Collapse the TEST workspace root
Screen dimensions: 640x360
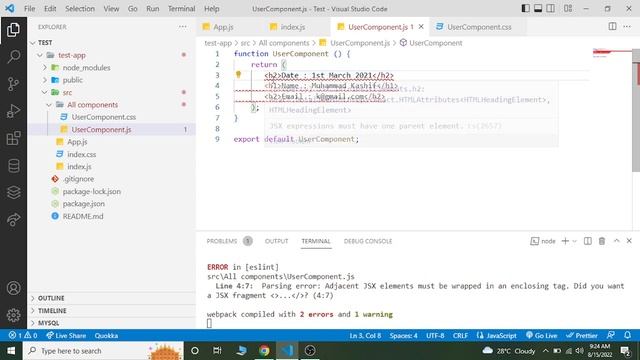(x=33, y=42)
